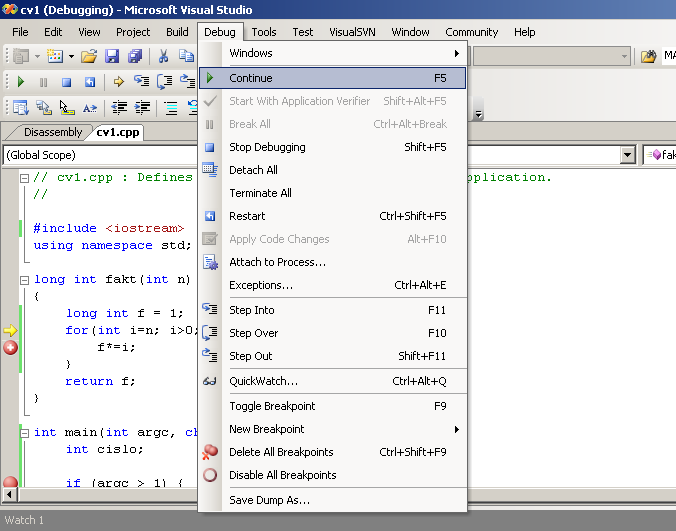Open the Windows submenu in Debug menu
This screenshot has width=676, height=531.
pyautogui.click(x=332, y=53)
